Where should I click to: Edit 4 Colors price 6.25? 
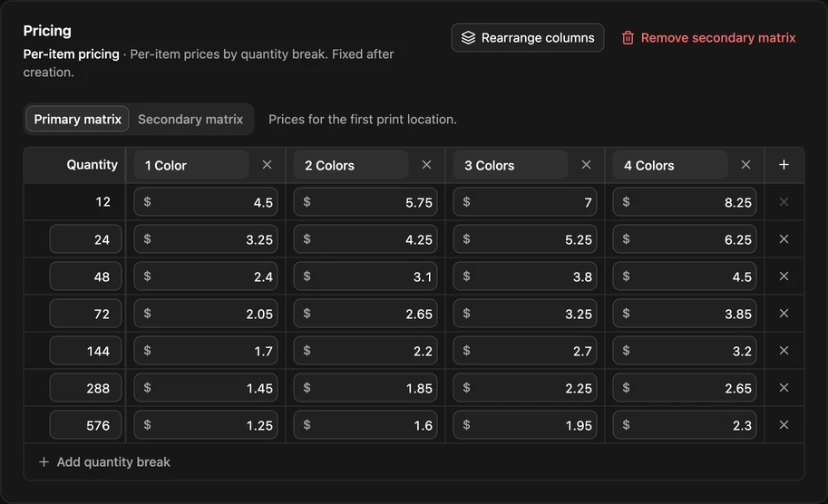pos(685,239)
